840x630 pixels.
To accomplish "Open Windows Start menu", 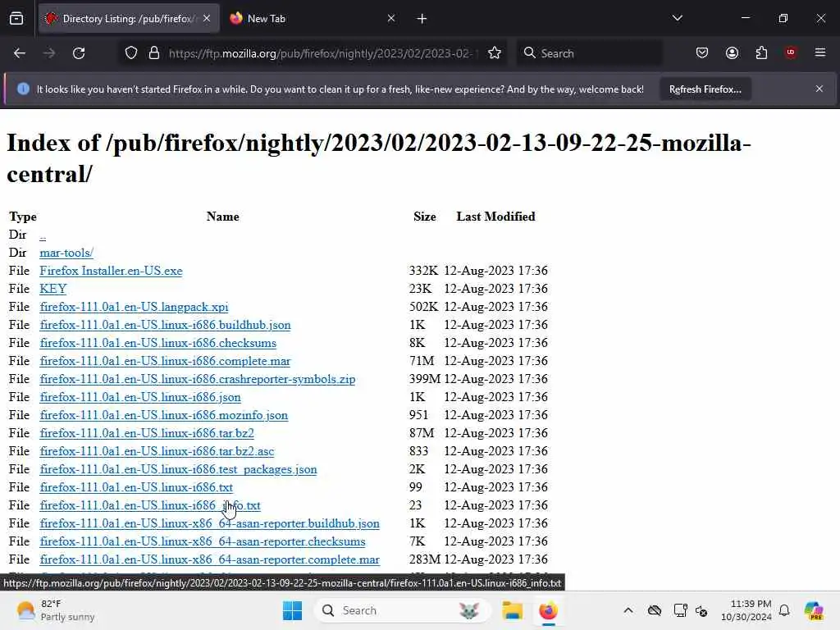I will click(293, 610).
